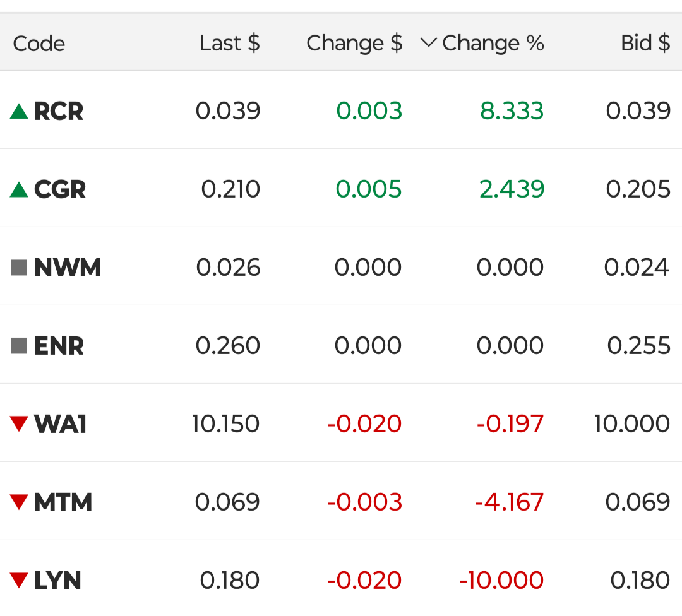Viewport: 682px width, 616px height.
Task: Select CGR change percent 2.439
Action: tap(512, 189)
